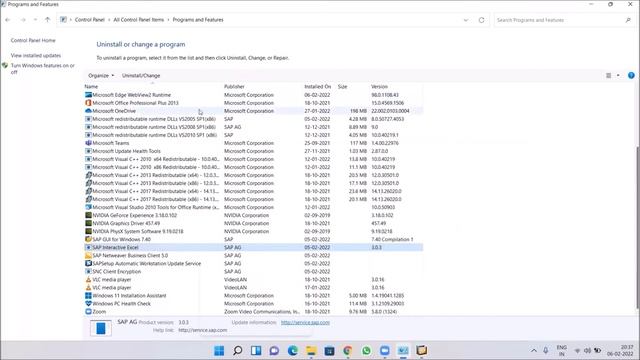Sort by the Name column header
The width and height of the screenshot is (640, 360).
(91, 87)
